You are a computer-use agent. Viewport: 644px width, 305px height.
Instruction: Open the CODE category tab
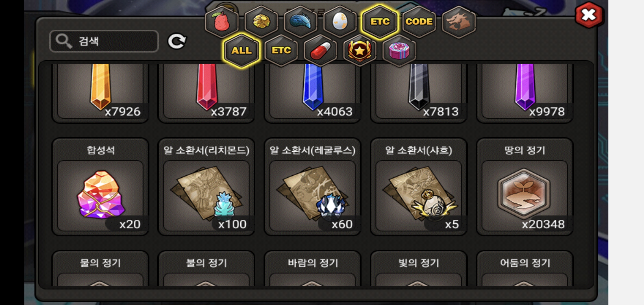[x=419, y=22]
